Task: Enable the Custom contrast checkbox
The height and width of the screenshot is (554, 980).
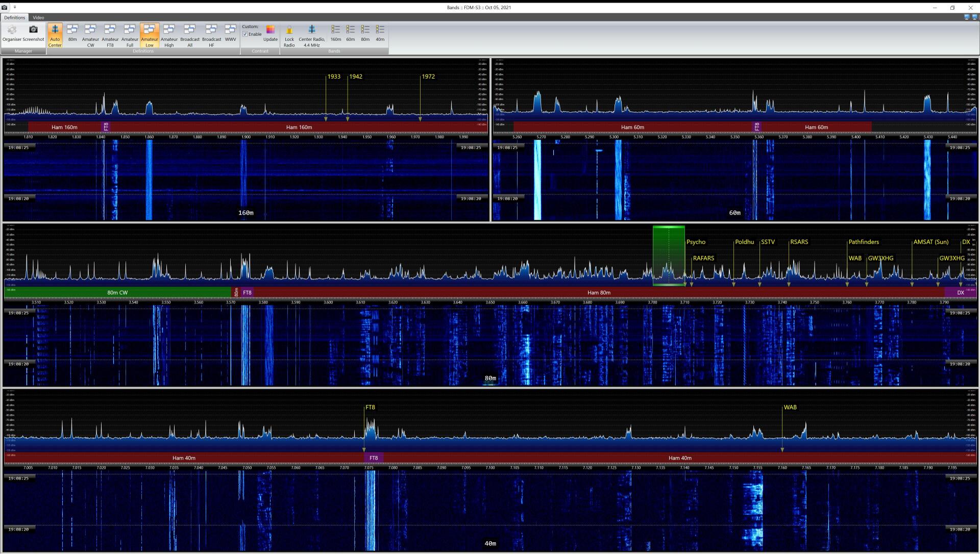Action: [246, 34]
